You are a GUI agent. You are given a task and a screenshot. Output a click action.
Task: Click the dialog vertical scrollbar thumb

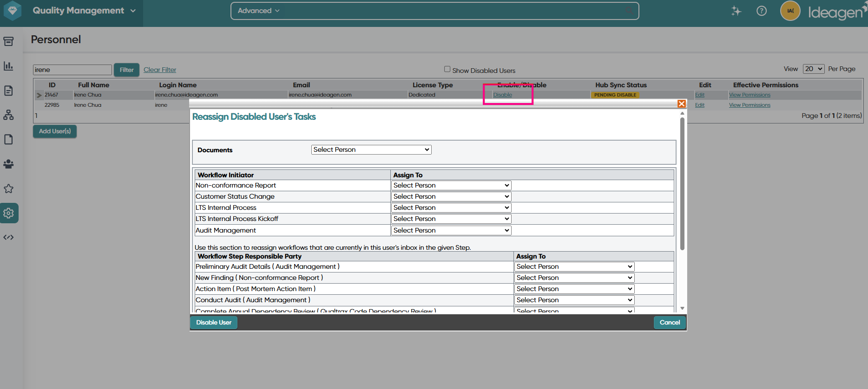tap(682, 184)
